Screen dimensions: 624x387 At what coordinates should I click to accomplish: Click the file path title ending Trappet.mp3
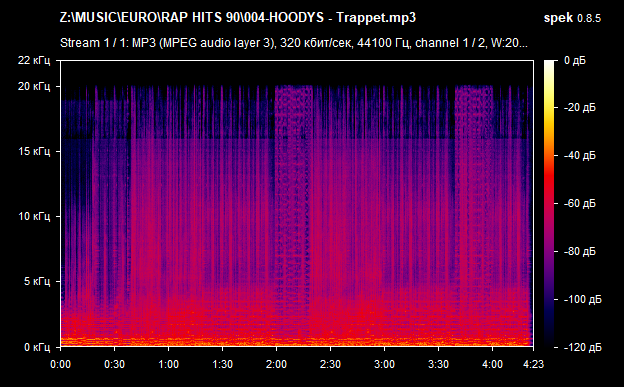pos(238,18)
